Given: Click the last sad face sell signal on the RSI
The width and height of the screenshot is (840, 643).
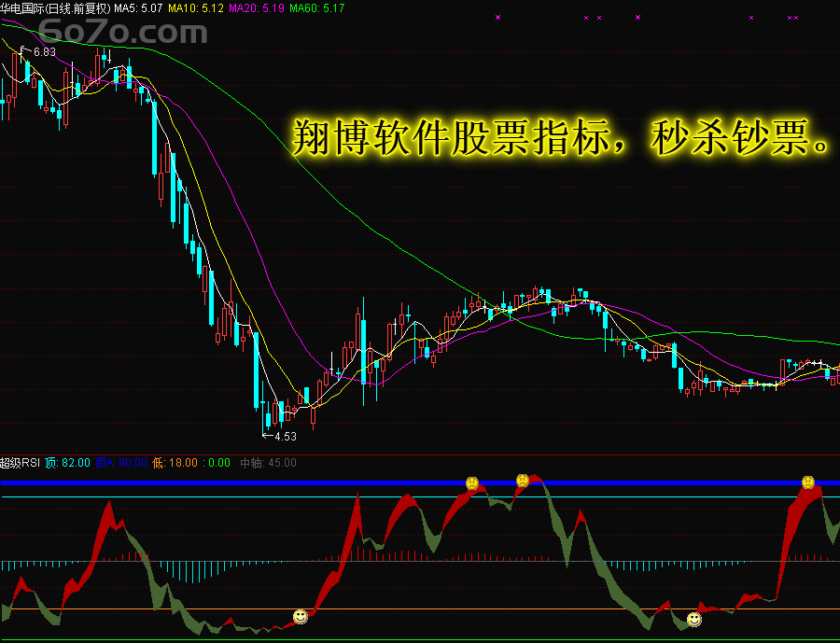Looking at the screenshot, I should click(808, 482).
